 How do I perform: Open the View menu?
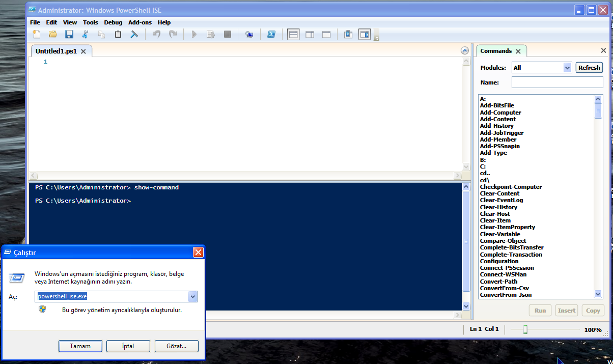pos(70,22)
